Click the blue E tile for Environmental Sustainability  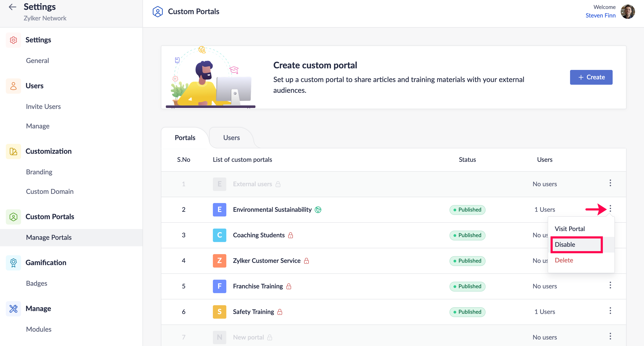[219, 210]
